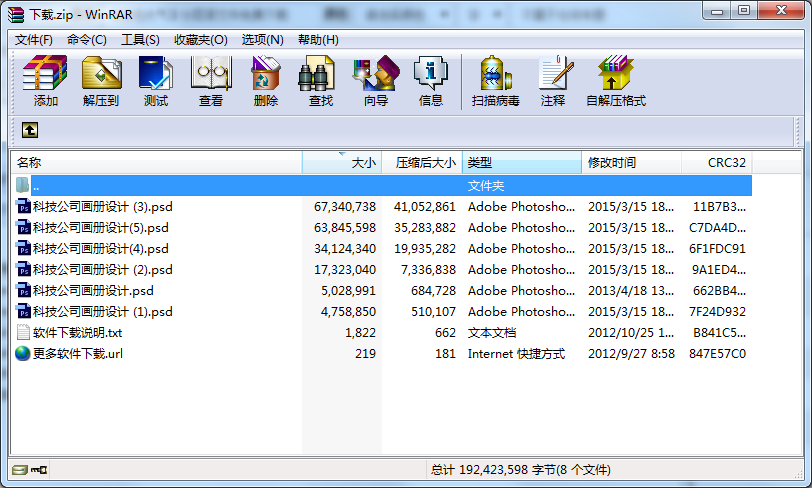Select file 科技公司画册设计 (1).psd name
The width and height of the screenshot is (812, 488).
pyautogui.click(x=103, y=311)
